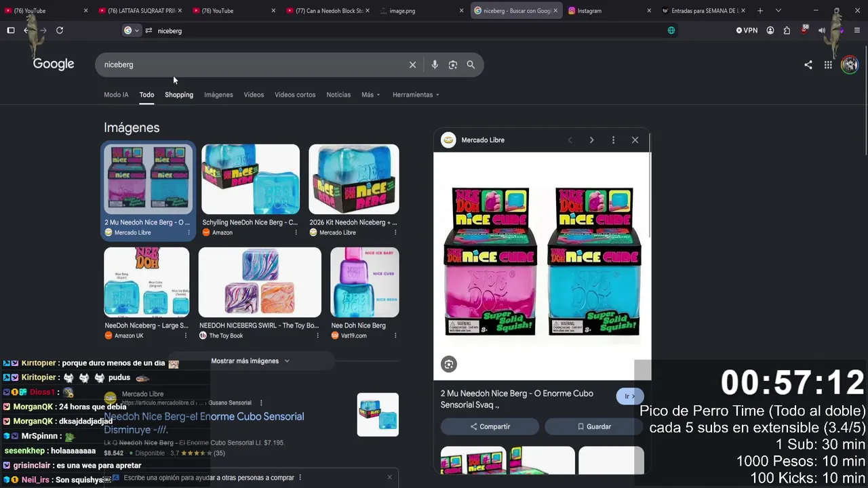Select the Todo results tab
868x488 pixels.
coord(146,95)
